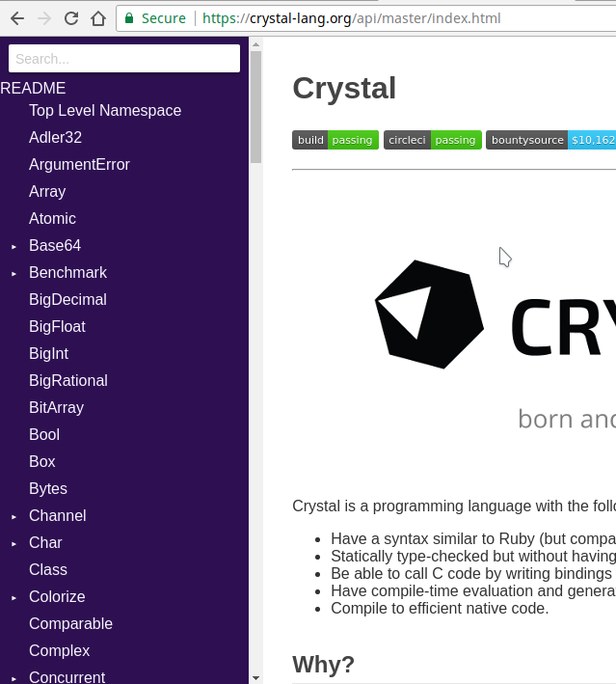Image resolution: width=616 pixels, height=684 pixels.
Task: Reload the page with the refresh icon
Action: pos(71,18)
